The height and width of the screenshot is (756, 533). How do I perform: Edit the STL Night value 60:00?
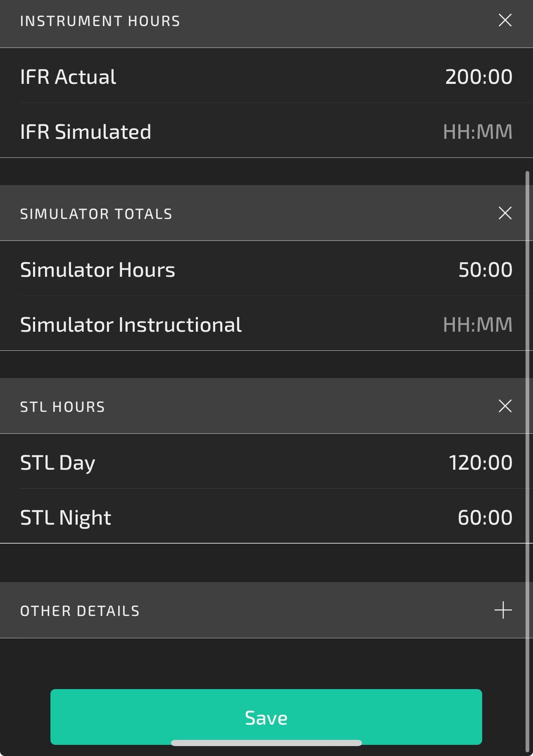pos(485,518)
